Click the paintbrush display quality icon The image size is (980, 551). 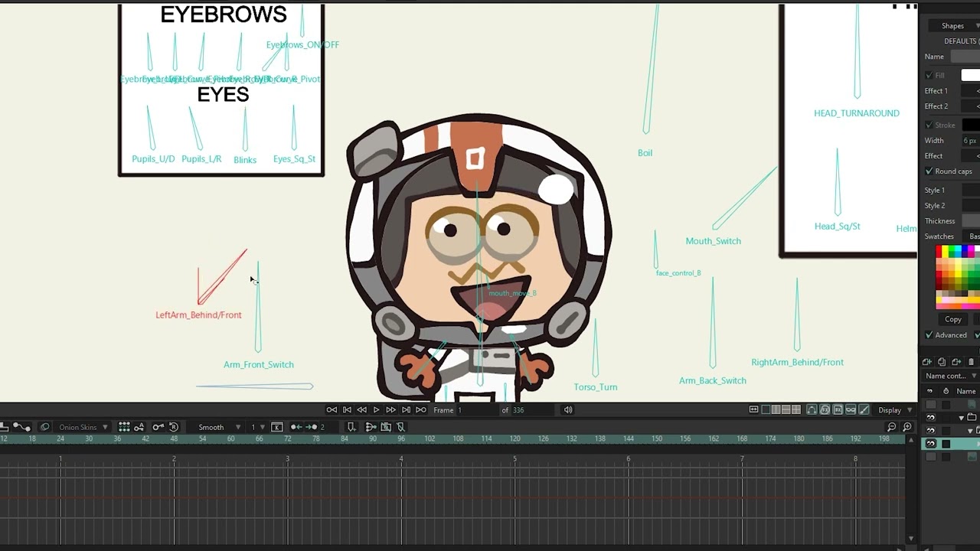864,410
